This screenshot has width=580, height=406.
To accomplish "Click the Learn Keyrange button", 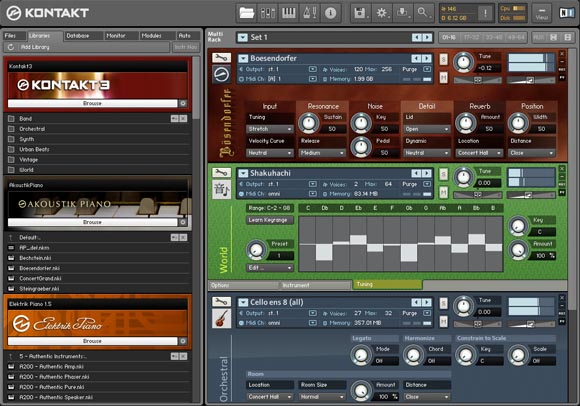I will point(270,220).
